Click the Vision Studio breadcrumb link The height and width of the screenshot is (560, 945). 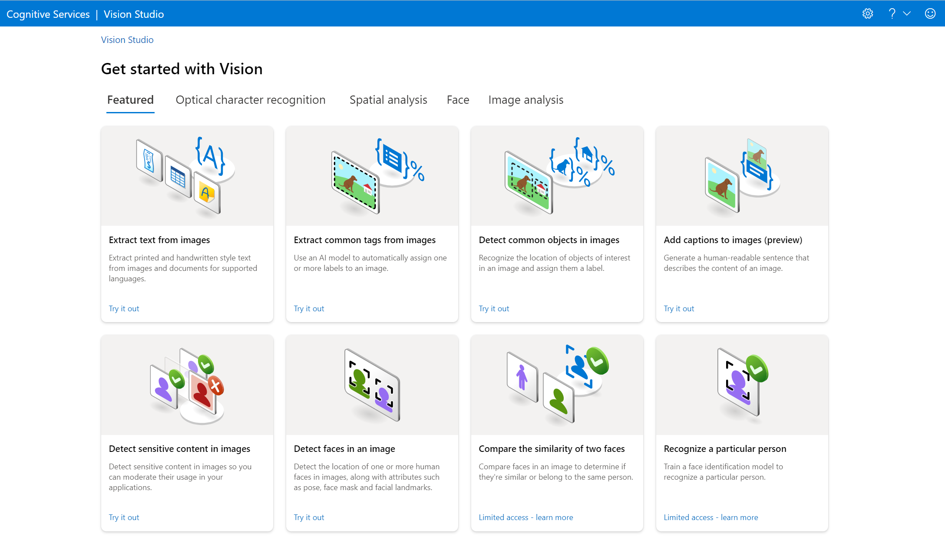click(x=127, y=40)
